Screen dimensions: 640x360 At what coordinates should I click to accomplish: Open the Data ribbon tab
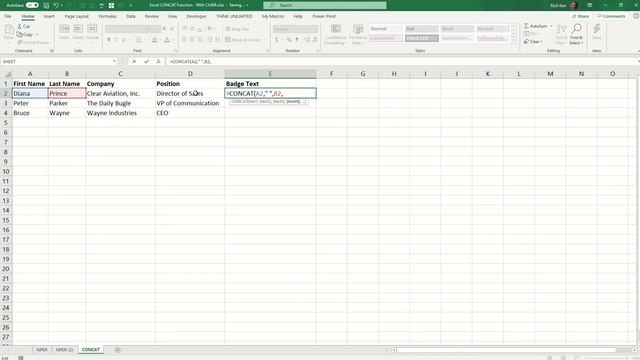click(131, 16)
